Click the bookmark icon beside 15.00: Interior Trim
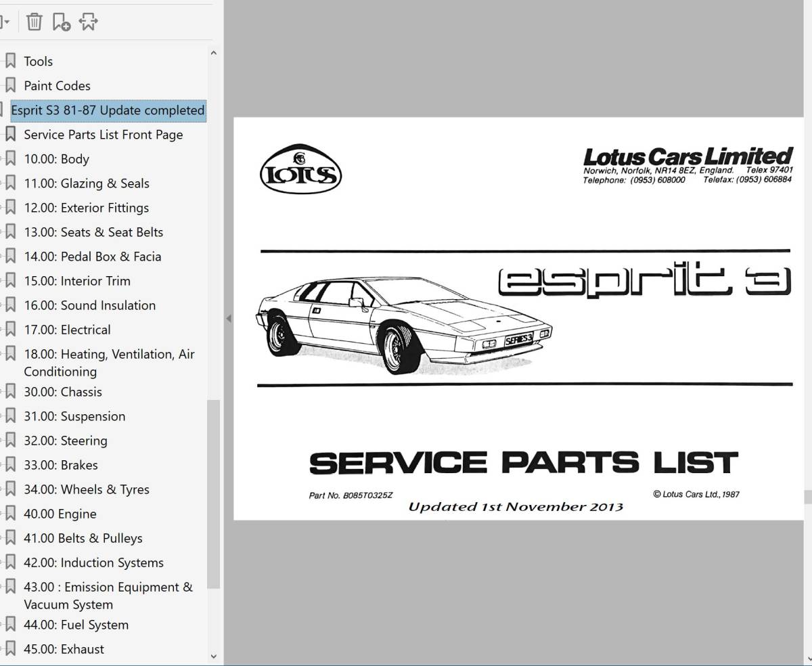The width and height of the screenshot is (812, 666). [x=10, y=280]
